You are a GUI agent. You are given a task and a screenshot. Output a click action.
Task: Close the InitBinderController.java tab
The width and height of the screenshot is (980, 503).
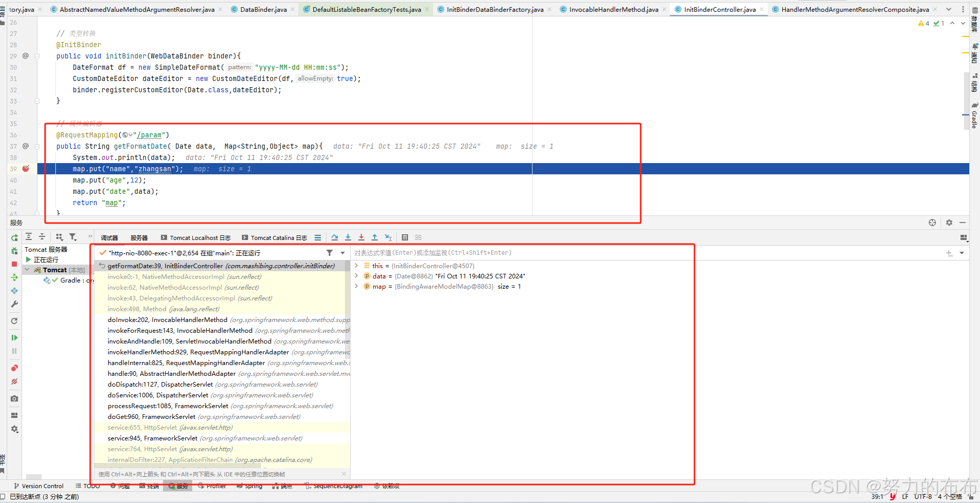762,9
